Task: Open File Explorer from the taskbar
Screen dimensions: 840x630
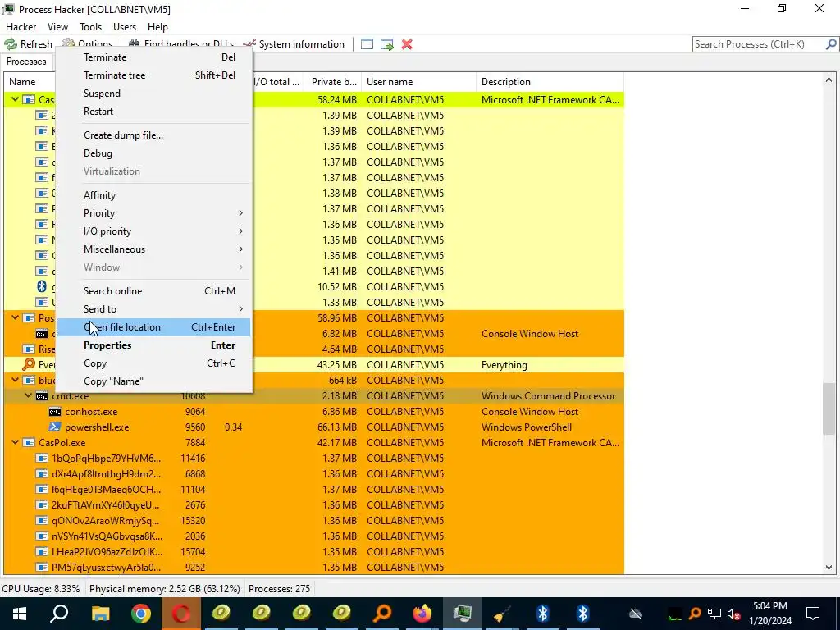Action: coord(100,614)
